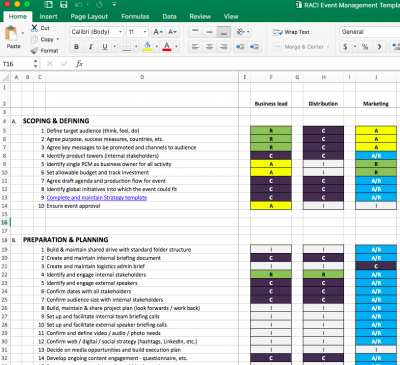Click the Redo arrow icon
Viewport: 400px width, 365px height.
pos(99,5)
